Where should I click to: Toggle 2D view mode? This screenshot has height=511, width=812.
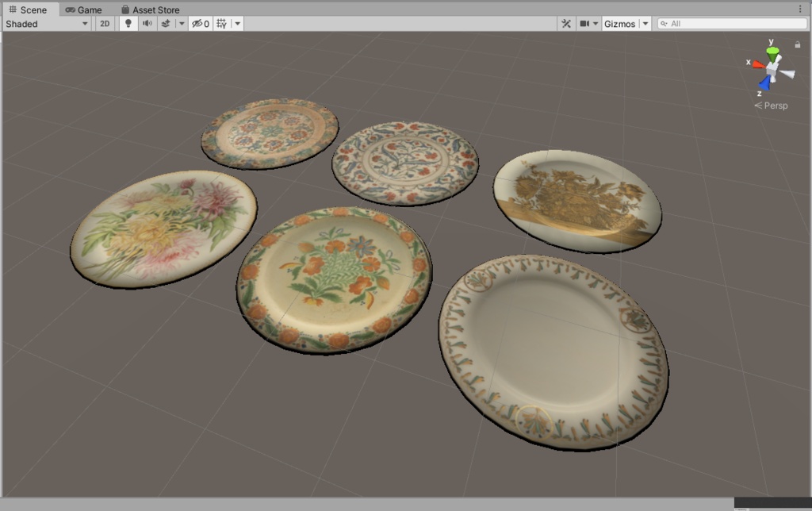point(105,24)
